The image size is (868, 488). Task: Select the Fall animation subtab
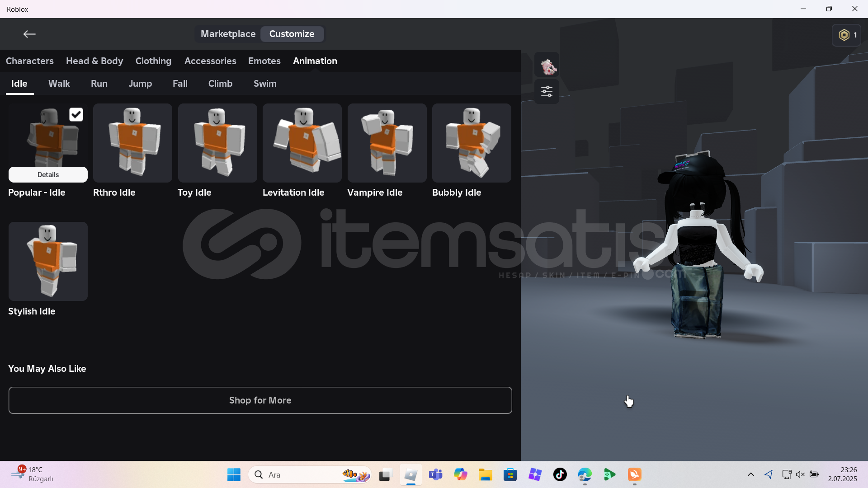point(180,84)
